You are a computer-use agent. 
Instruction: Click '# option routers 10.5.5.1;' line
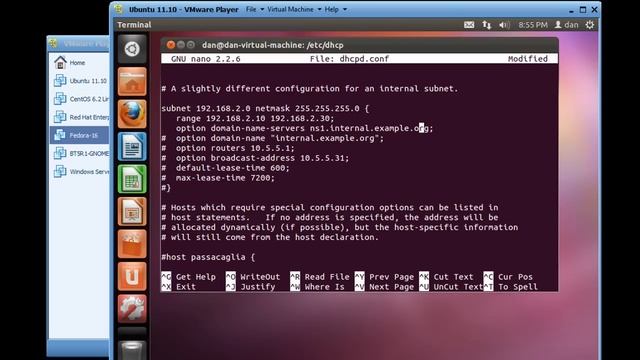(x=228, y=148)
